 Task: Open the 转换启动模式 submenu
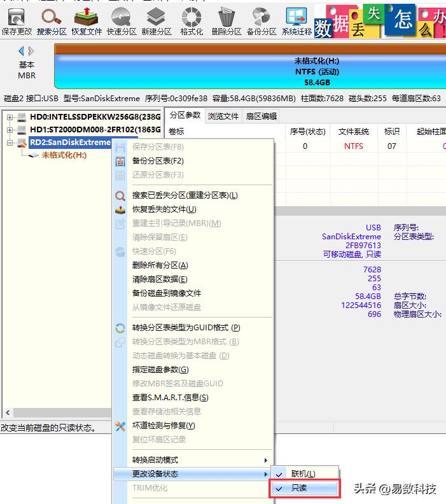pyautogui.click(x=193, y=460)
